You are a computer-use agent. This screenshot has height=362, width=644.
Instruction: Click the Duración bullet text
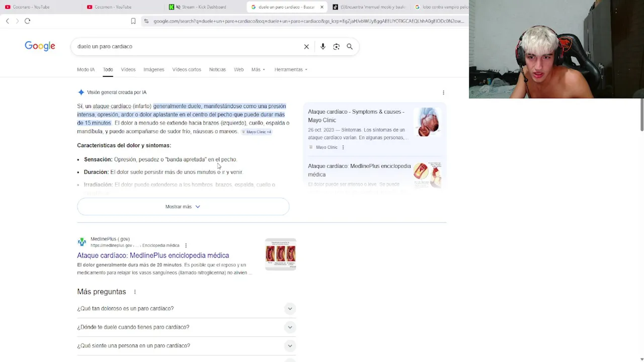click(x=163, y=172)
